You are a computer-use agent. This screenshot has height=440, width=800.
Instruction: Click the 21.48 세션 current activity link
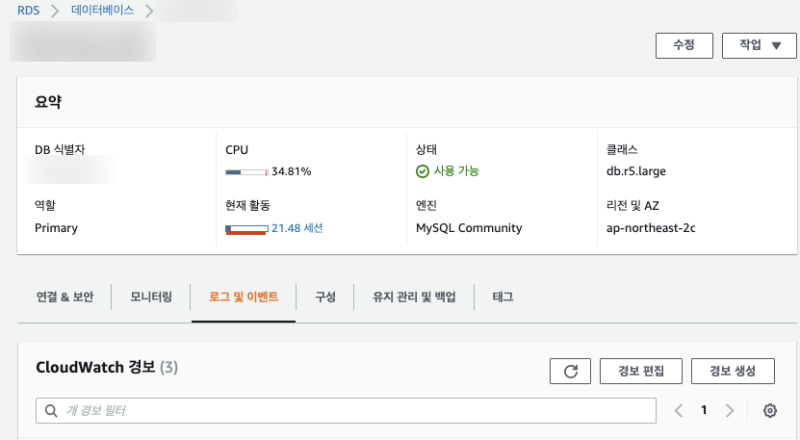pyautogui.click(x=297, y=228)
